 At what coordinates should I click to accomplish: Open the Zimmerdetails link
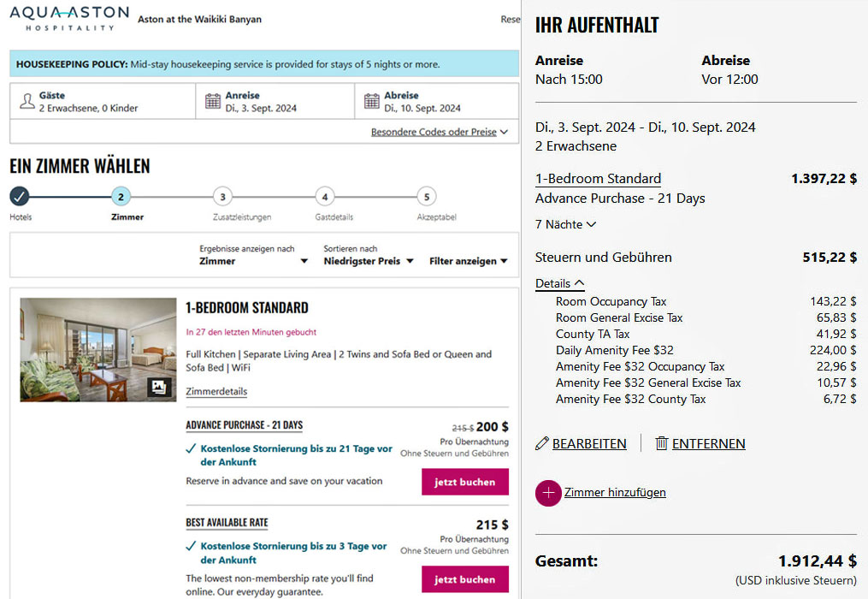coord(216,392)
